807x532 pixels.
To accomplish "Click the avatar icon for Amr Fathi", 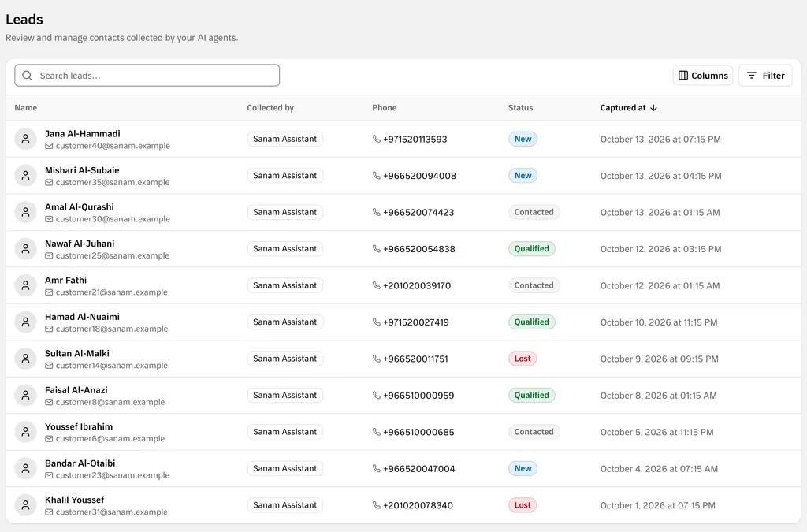I will (25, 285).
